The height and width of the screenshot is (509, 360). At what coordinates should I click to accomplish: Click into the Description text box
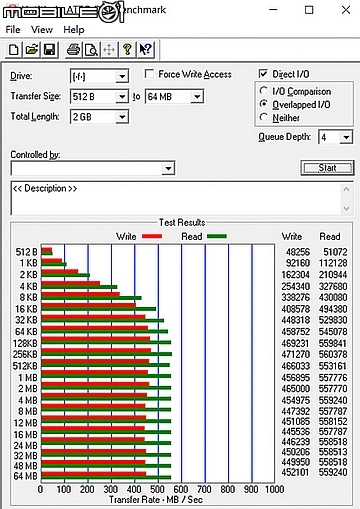coord(177,198)
